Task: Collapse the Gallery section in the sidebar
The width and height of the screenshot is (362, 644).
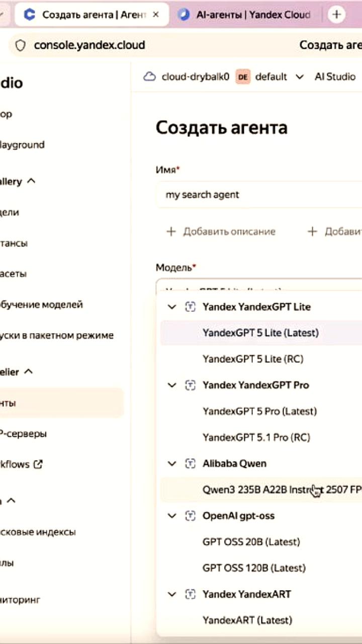Action: [x=31, y=181]
